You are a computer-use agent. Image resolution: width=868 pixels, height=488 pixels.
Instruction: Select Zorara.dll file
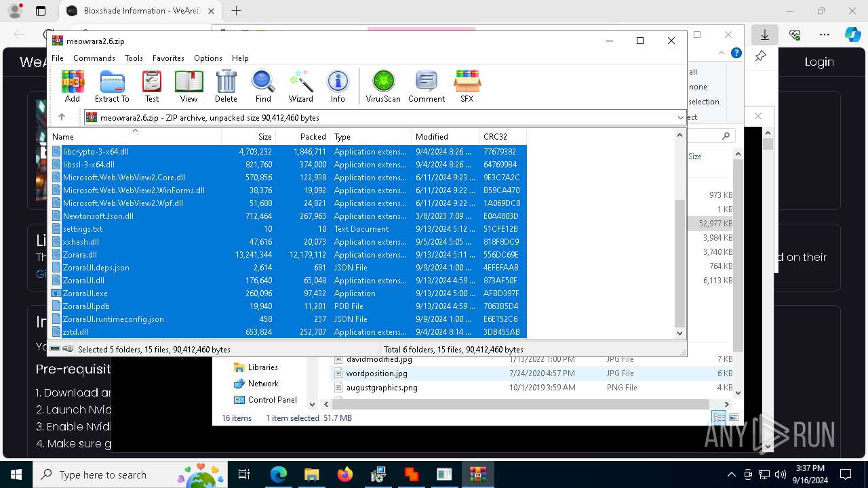[288, 255]
